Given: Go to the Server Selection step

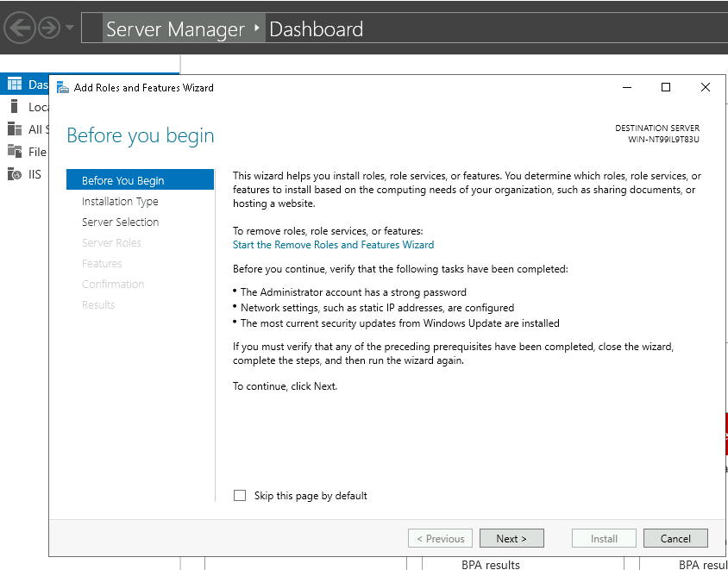Looking at the screenshot, I should coord(120,222).
